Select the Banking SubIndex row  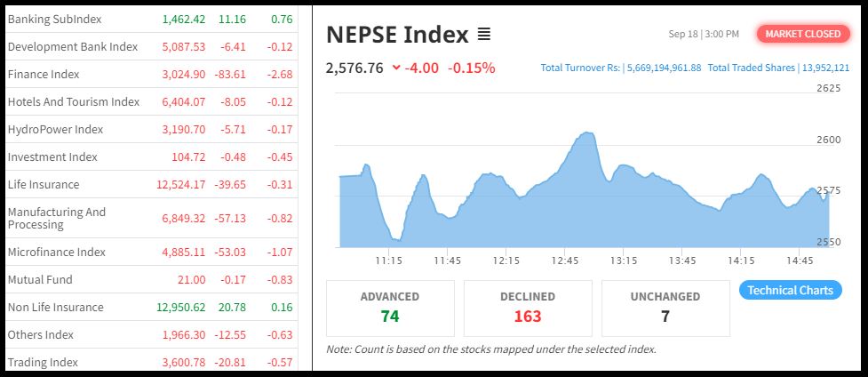[x=54, y=19]
